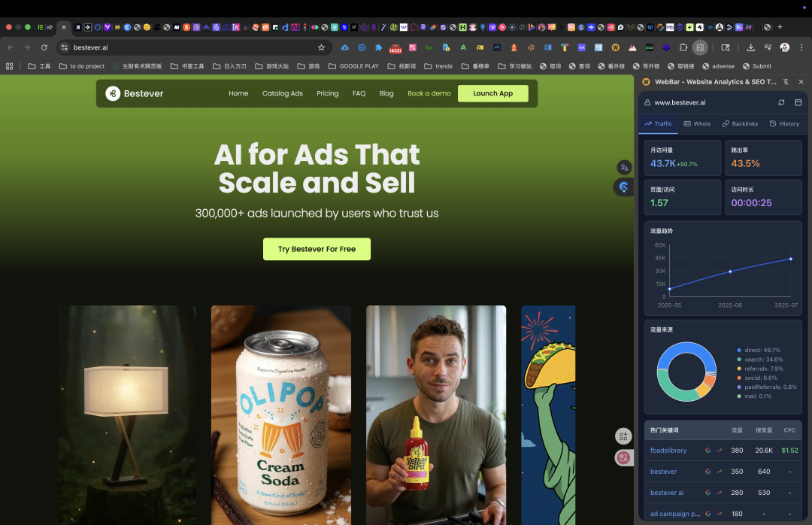
Task: Open the Chrome three-dot menu
Action: pos(801,47)
